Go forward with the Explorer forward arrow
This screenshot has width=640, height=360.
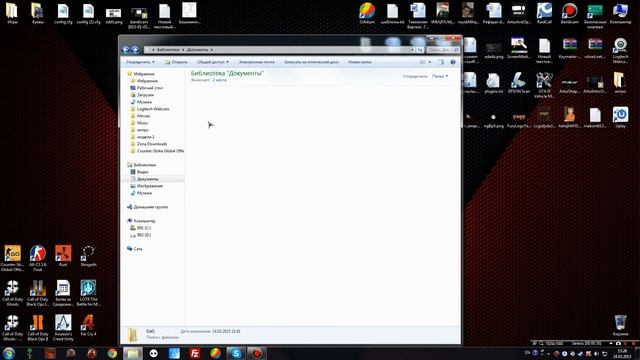point(135,50)
